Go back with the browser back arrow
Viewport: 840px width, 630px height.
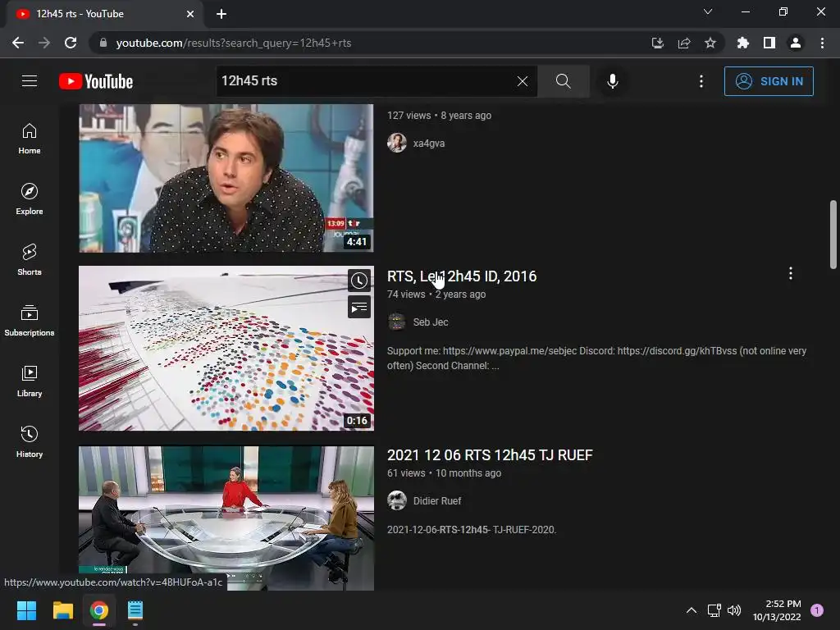tap(18, 43)
